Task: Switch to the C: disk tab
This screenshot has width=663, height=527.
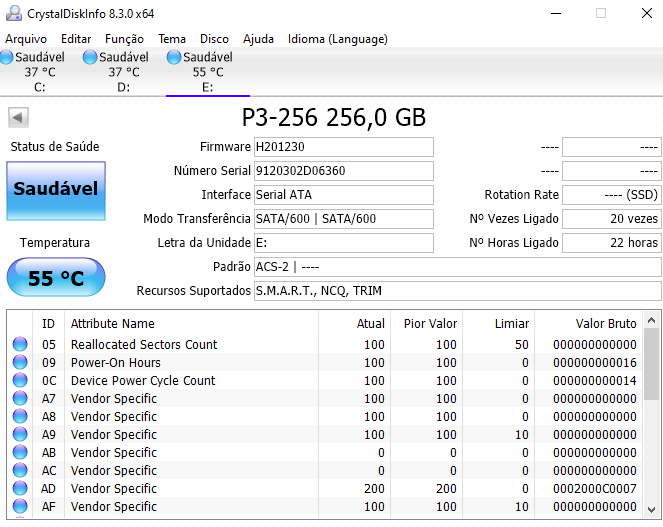Action: click(x=39, y=72)
